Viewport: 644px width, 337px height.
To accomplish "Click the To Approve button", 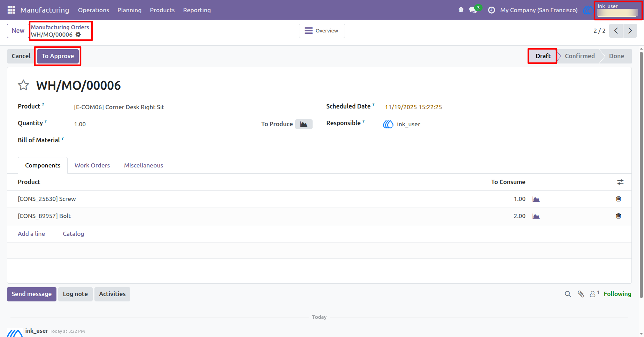I will point(58,56).
